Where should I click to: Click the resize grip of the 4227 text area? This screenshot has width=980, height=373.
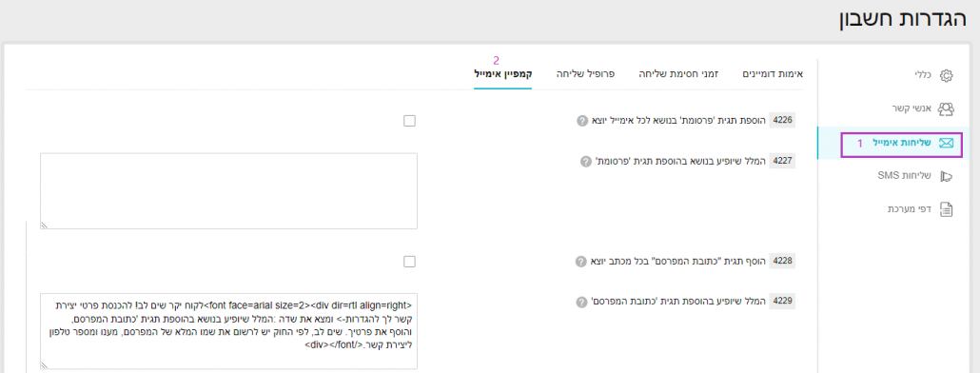coord(45,225)
